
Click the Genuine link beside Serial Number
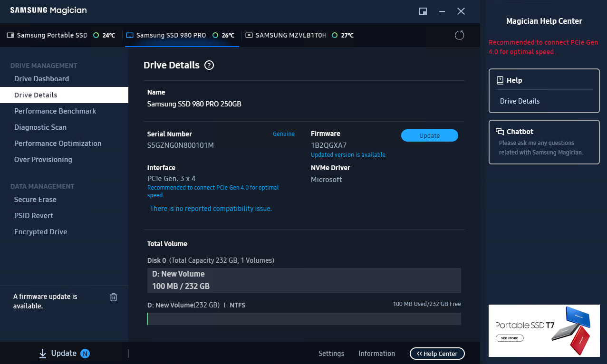(x=284, y=134)
